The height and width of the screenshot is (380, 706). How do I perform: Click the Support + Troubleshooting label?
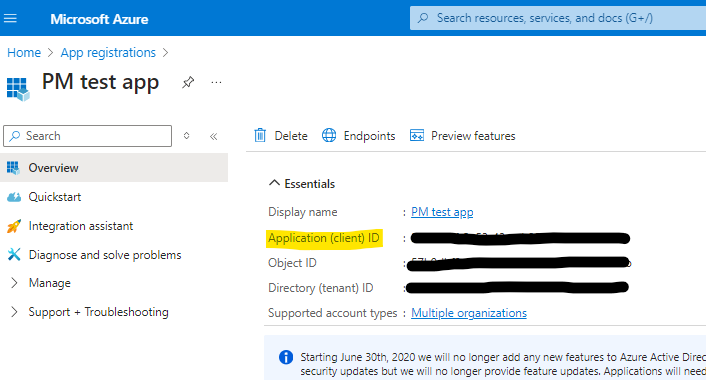pos(98,312)
